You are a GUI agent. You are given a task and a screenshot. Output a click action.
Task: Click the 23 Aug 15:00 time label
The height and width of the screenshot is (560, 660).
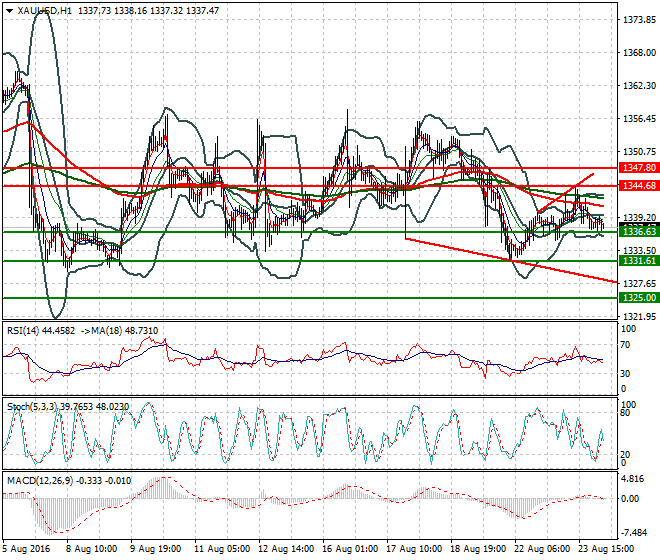(x=608, y=549)
